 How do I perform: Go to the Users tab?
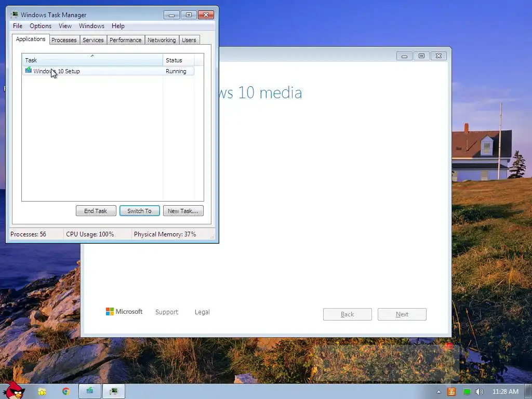tap(189, 40)
